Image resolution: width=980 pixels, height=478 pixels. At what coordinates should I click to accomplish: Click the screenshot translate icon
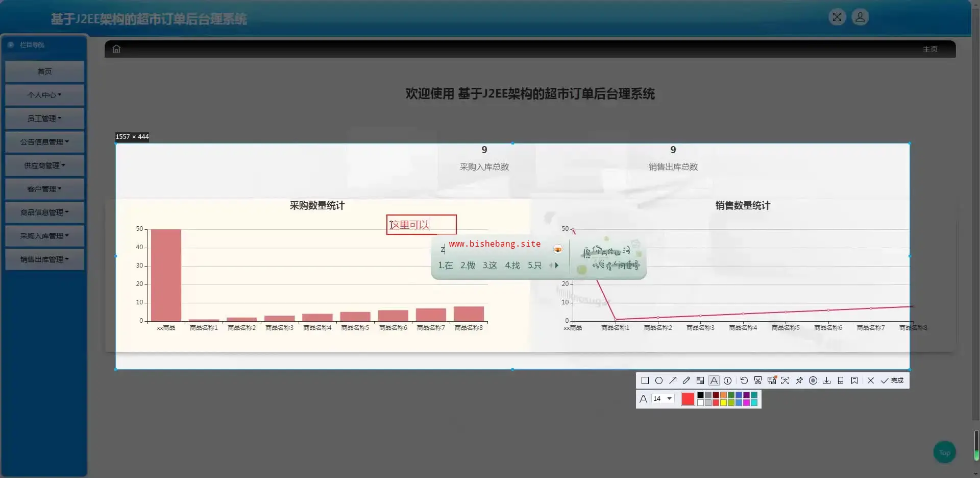tap(772, 380)
